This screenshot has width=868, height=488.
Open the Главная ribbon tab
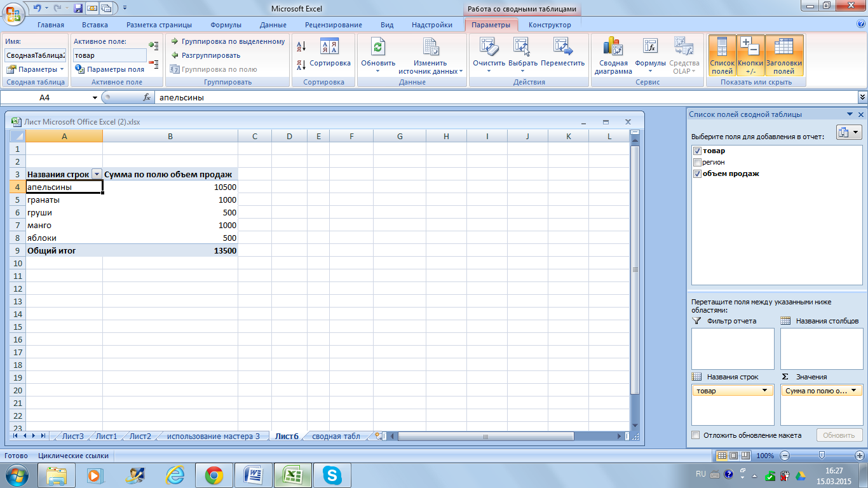pos(51,25)
